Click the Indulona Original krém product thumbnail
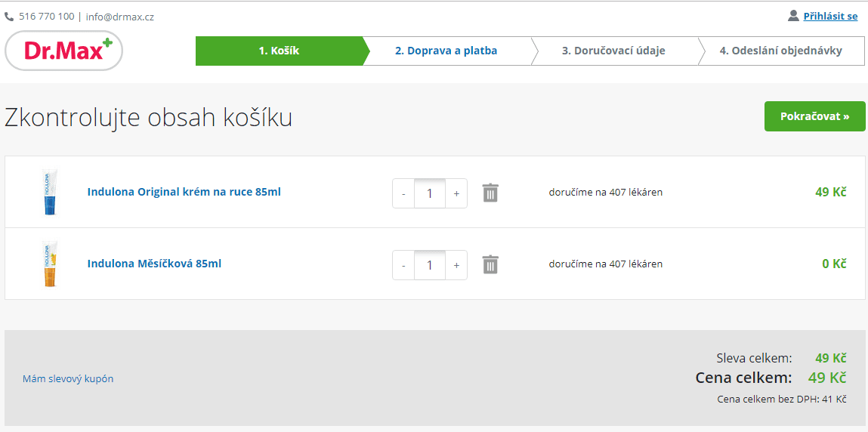The width and height of the screenshot is (868, 432). tap(50, 192)
